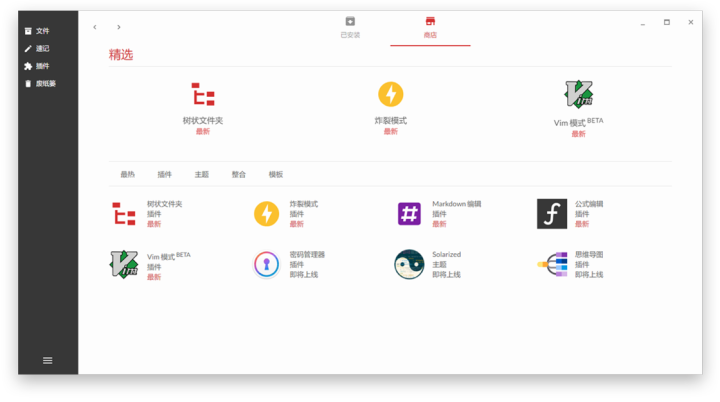The height and width of the screenshot is (402, 720).
Task: Select the 插件 filter tab
Action: [x=164, y=175]
